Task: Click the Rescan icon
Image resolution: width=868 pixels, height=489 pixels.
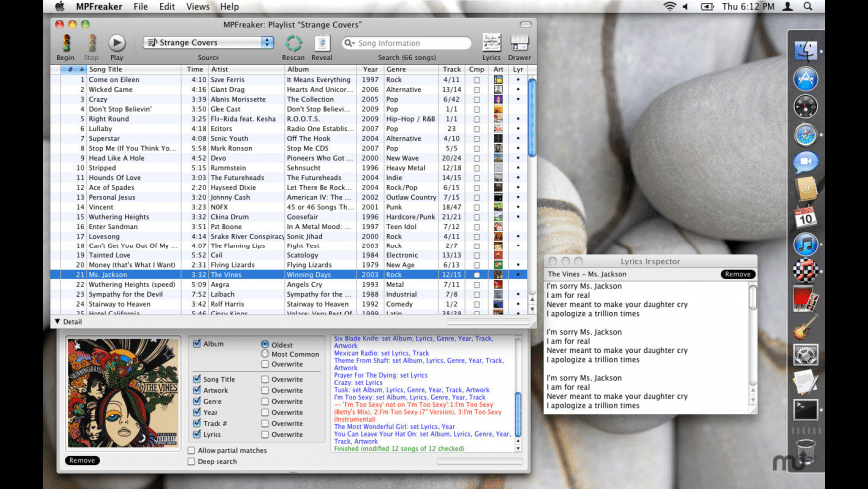Action: point(294,43)
